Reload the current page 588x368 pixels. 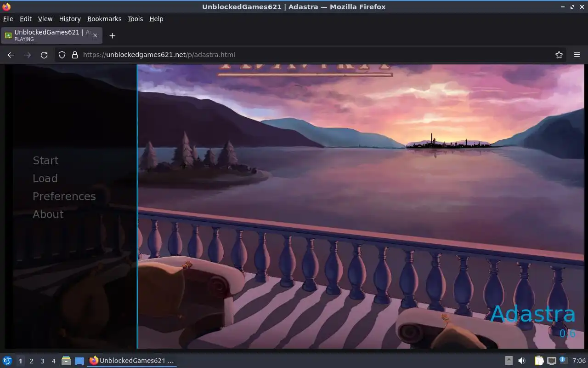pyautogui.click(x=44, y=55)
